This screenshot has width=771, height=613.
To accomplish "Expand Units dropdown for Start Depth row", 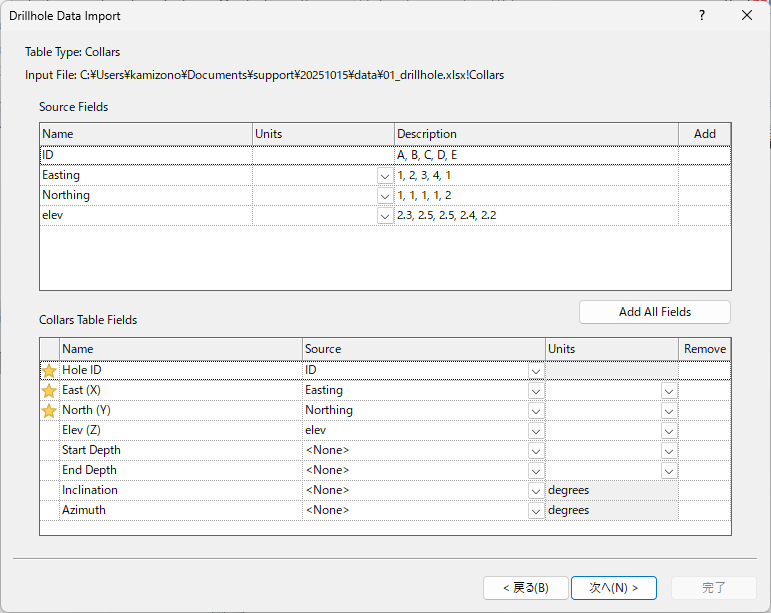I will (x=669, y=451).
